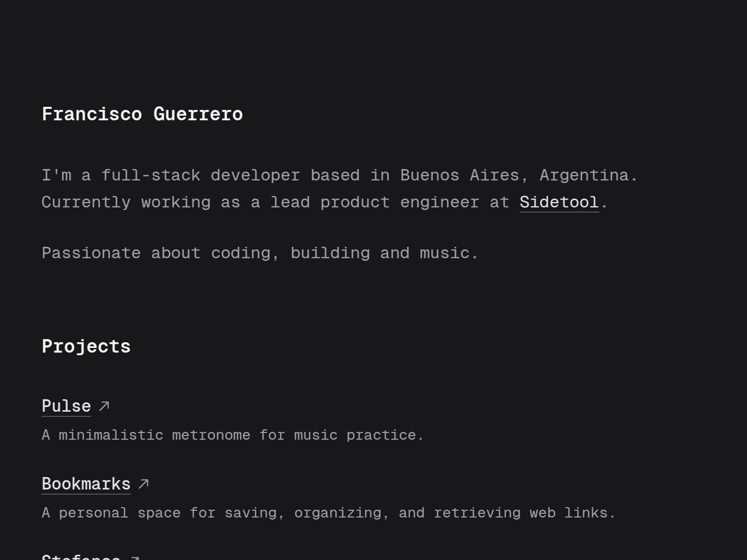Screen dimensions: 747x560
Task: Click the word 'Argentina' in the bio
Action: pos(584,175)
